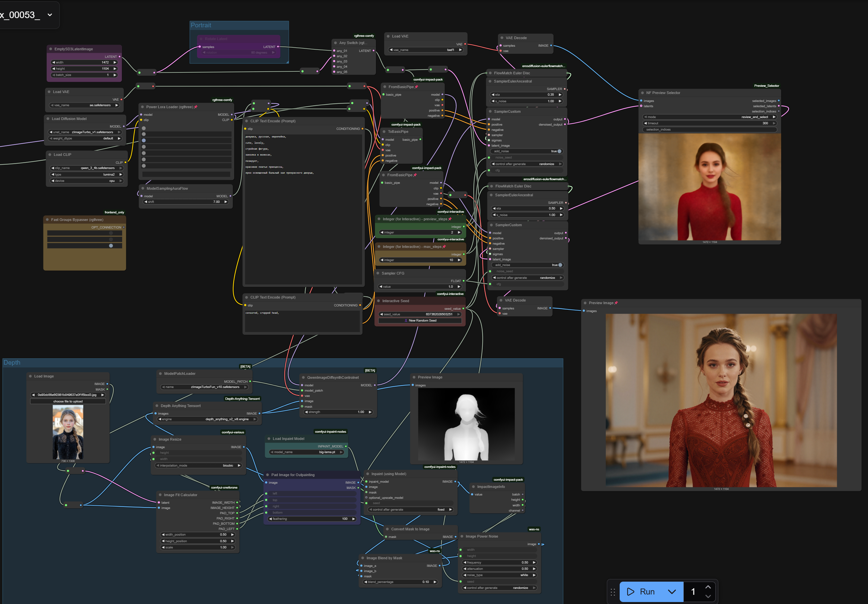Select the Depth group title
The image size is (868, 604).
click(x=12, y=362)
